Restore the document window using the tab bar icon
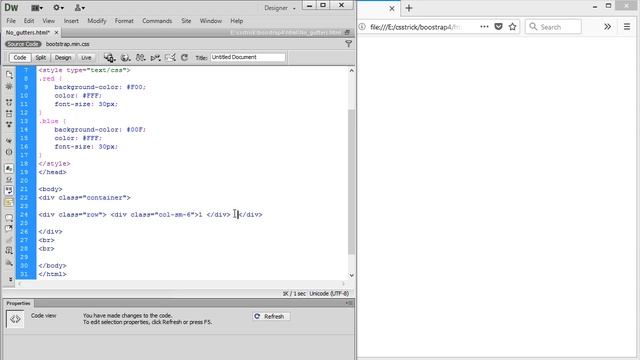The image size is (640, 360). [347, 32]
